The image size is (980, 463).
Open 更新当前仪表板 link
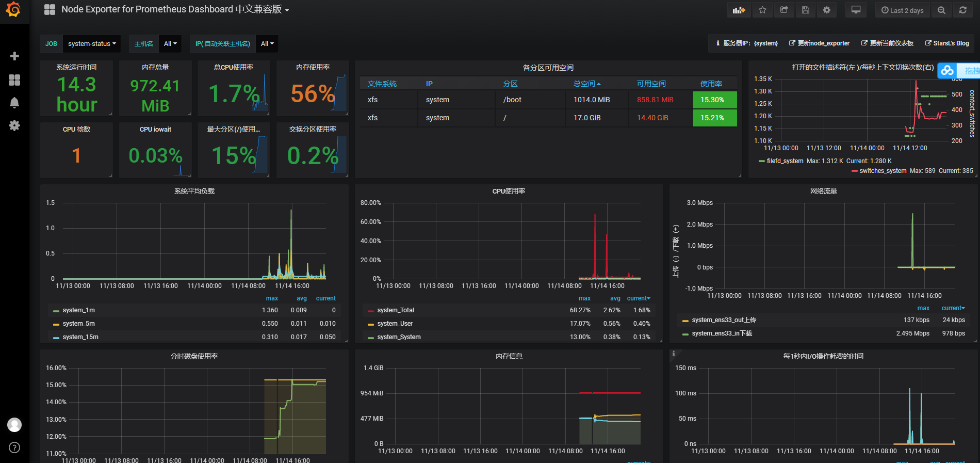click(887, 43)
